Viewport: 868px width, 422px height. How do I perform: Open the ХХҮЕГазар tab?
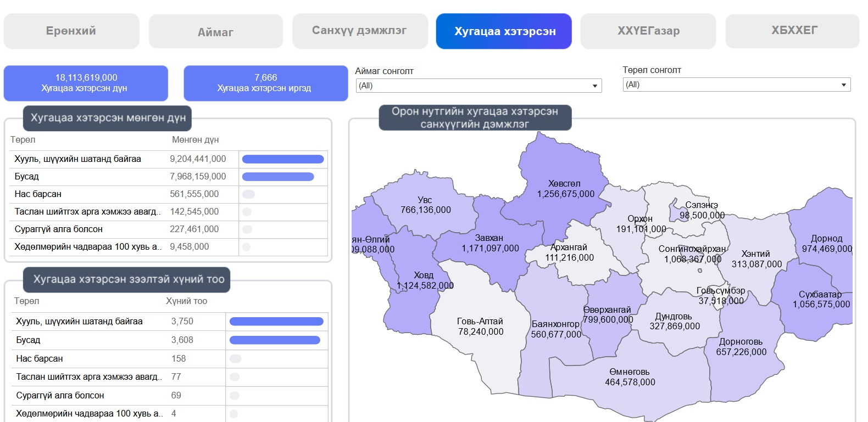648,31
